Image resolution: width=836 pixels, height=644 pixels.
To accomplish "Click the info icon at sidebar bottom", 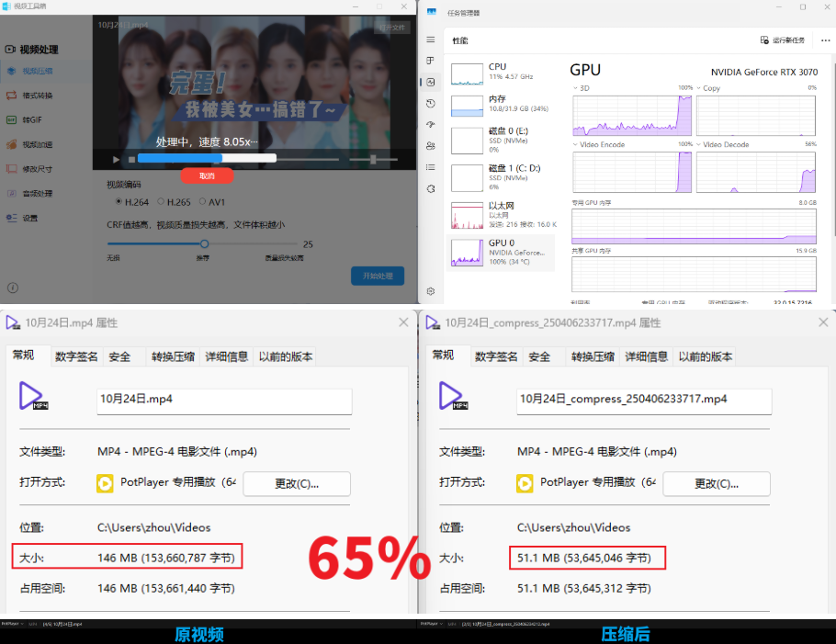I will (14, 287).
